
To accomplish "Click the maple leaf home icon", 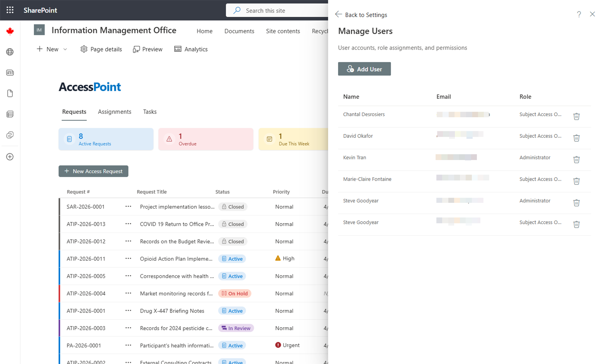I will [x=10, y=31].
